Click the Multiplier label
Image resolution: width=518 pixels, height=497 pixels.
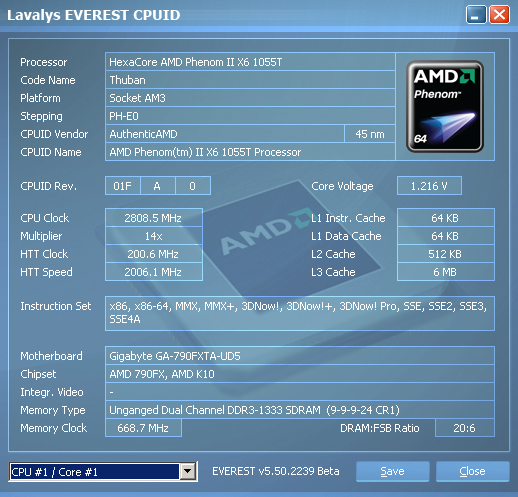coord(41,236)
